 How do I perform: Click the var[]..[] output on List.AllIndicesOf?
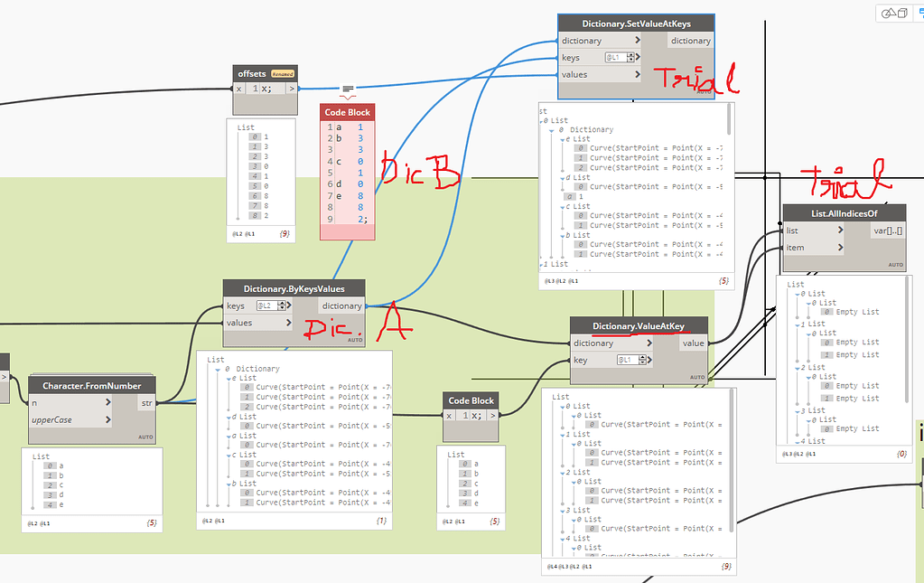pyautogui.click(x=889, y=230)
